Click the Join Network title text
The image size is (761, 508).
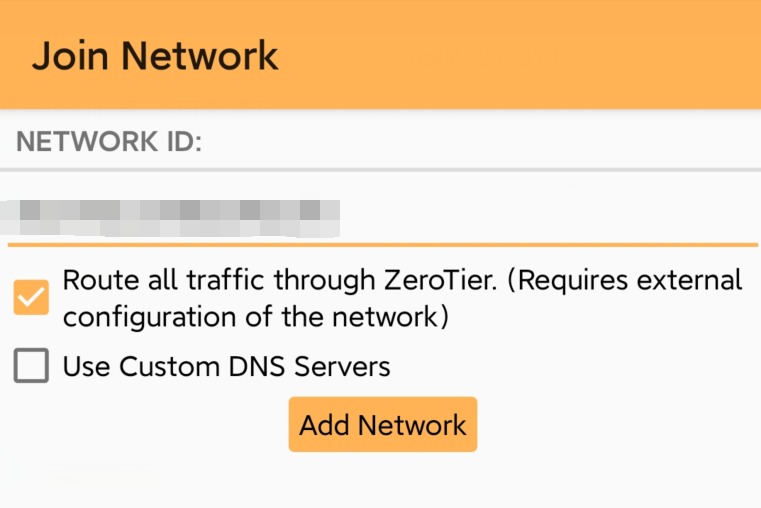point(155,57)
